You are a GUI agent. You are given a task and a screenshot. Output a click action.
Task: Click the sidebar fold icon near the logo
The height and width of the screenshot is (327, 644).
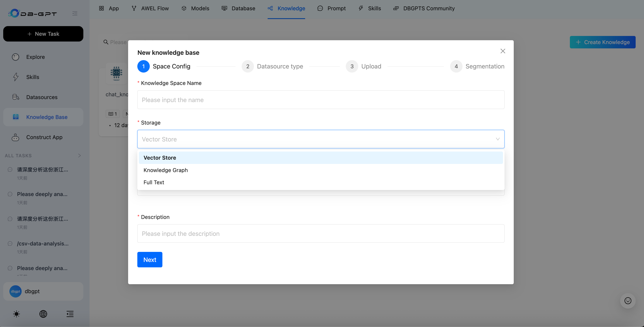click(x=75, y=13)
